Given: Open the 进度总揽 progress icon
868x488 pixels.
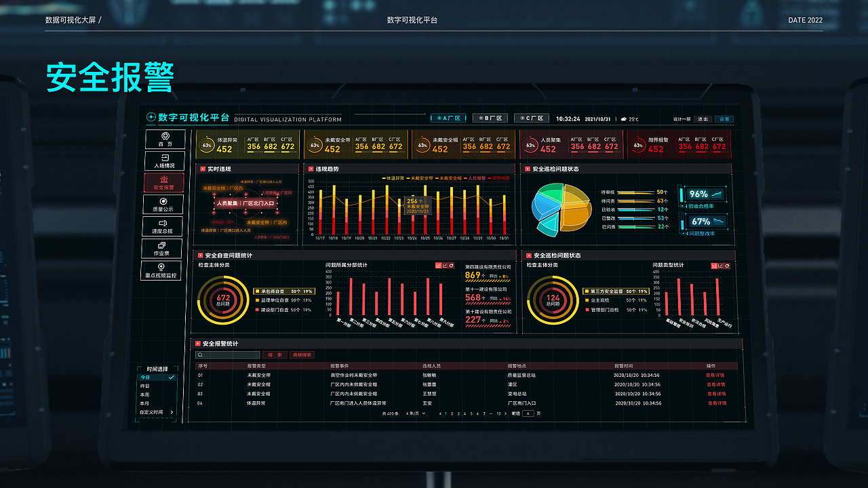Looking at the screenshot, I should [x=163, y=223].
